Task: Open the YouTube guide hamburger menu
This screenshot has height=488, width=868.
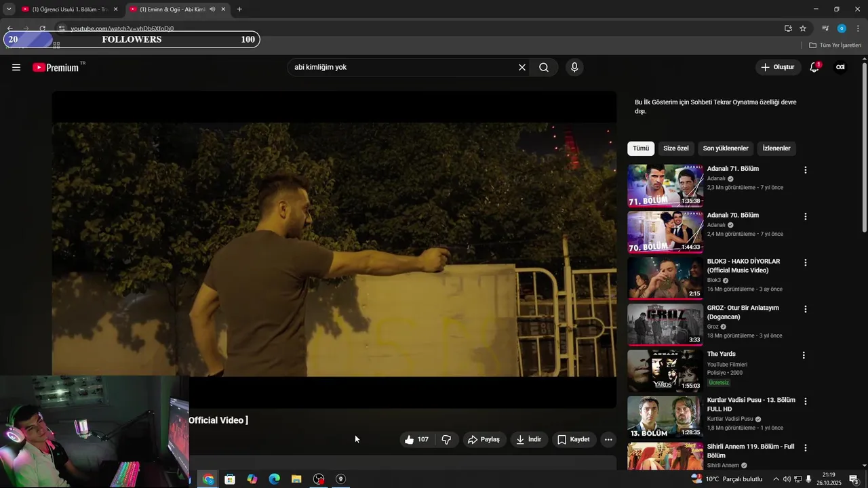Action: 16,68
